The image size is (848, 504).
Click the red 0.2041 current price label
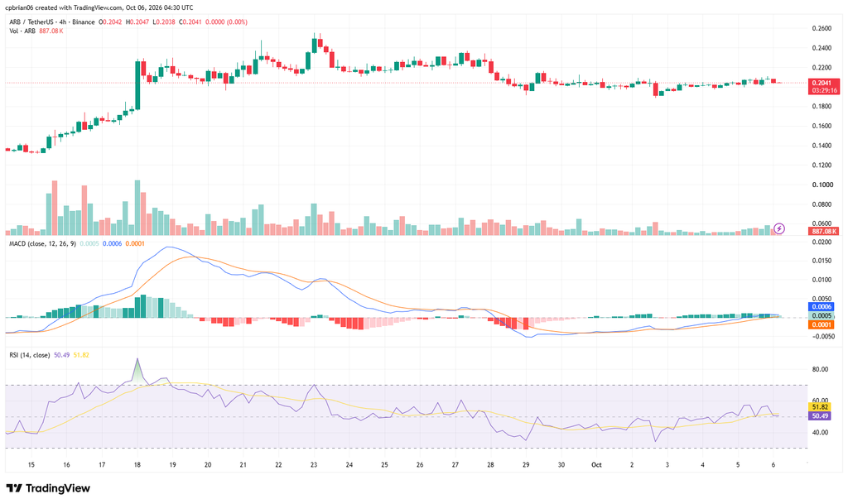pos(822,83)
